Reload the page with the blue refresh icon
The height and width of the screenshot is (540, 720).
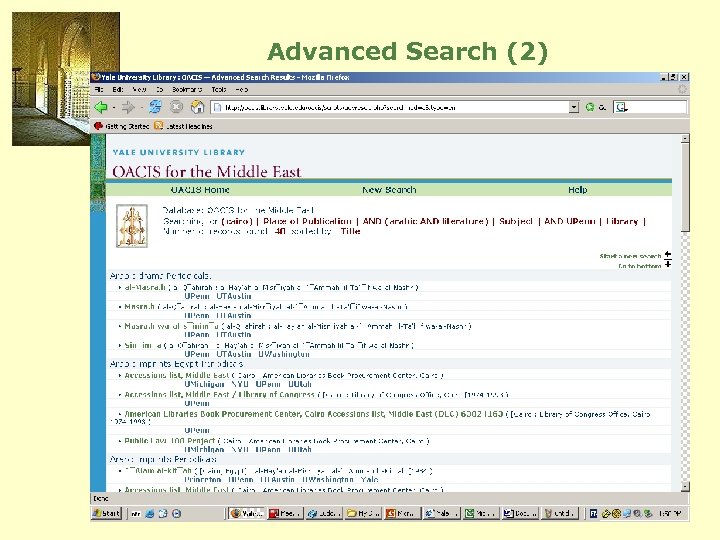coord(155,107)
